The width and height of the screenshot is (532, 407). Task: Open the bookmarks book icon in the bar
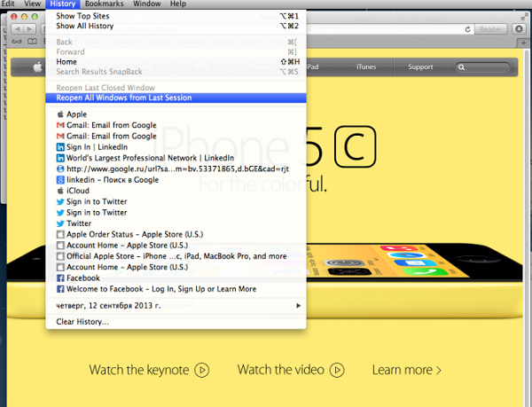click(x=32, y=43)
